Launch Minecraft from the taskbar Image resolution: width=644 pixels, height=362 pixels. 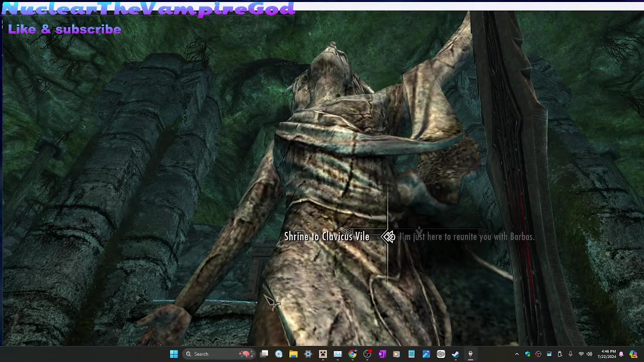point(323,354)
